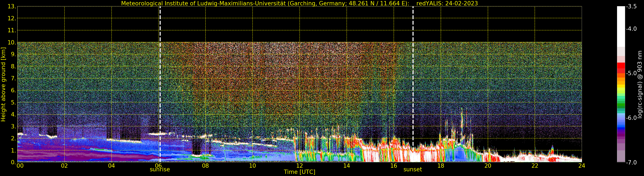The width and height of the screenshot is (644, 176).
Task: Click the '13.' height axis label
Action: click(12, 6)
